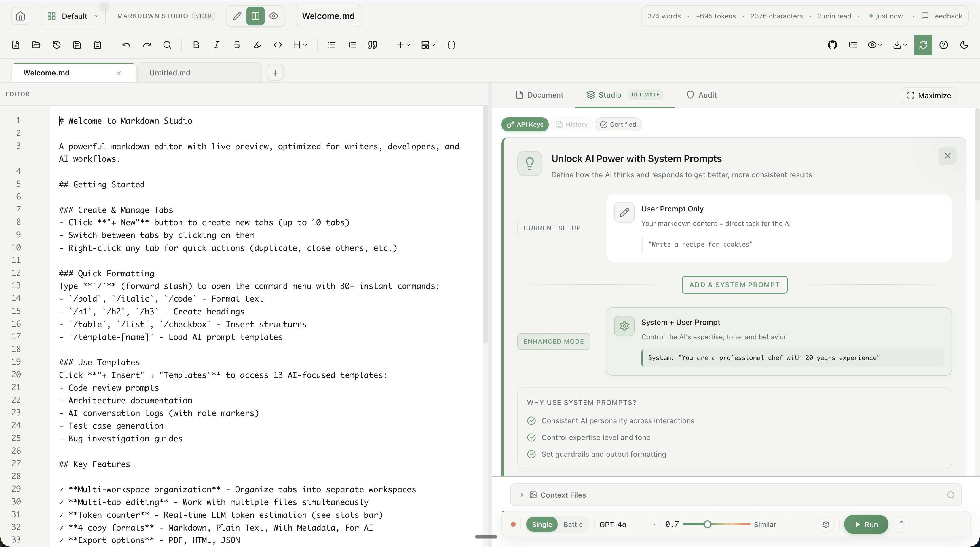Image resolution: width=980 pixels, height=547 pixels.
Task: Enable Battle mode instead of Single
Action: click(x=573, y=525)
